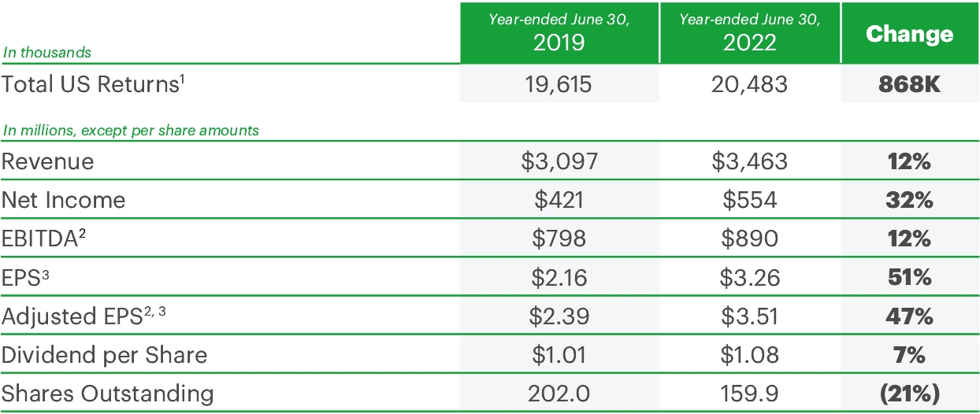980x414 pixels.
Task: Select the $3.51 adjusted EPS value
Action: pos(750,316)
